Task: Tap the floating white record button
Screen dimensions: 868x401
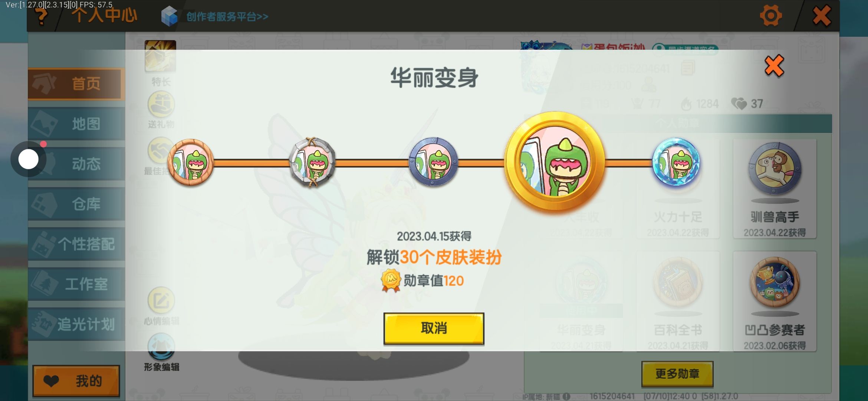Action: point(29,159)
